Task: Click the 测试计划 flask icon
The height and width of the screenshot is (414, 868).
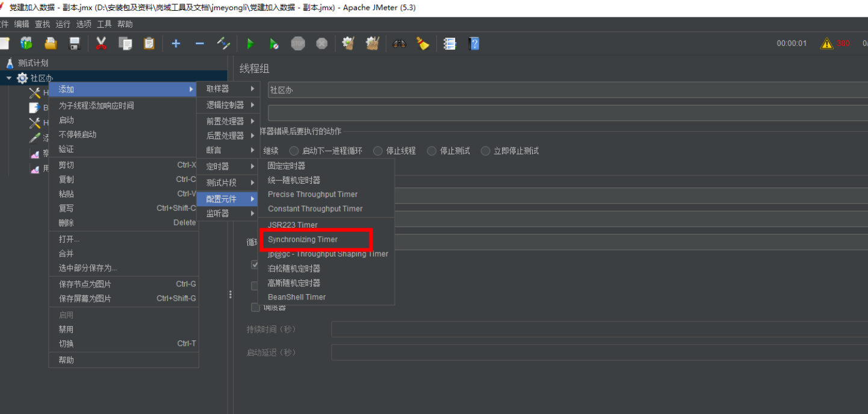Action: (x=10, y=63)
